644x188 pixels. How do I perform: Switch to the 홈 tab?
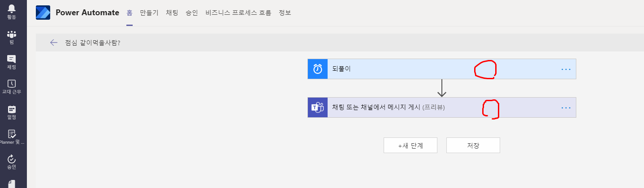click(130, 13)
